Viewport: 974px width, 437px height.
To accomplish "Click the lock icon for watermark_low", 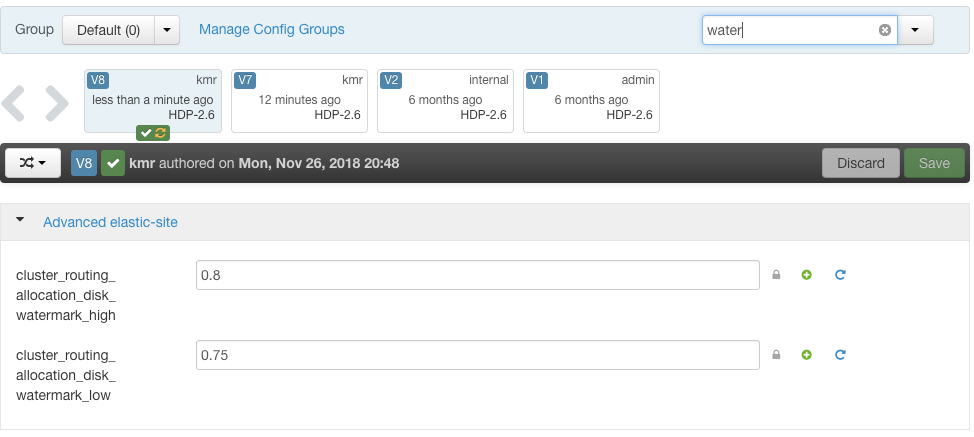I will (x=776, y=354).
